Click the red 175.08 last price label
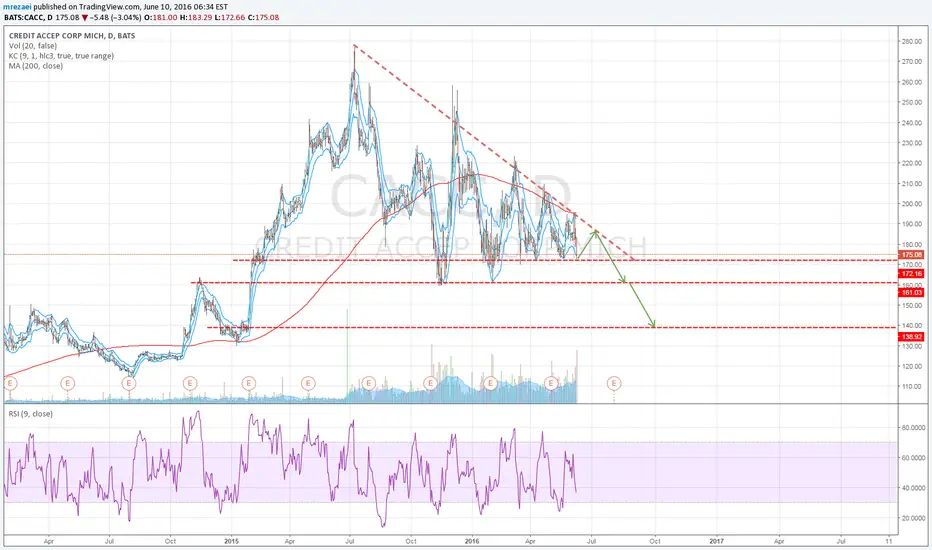Screen dimensions: 932x550 pos(912,254)
